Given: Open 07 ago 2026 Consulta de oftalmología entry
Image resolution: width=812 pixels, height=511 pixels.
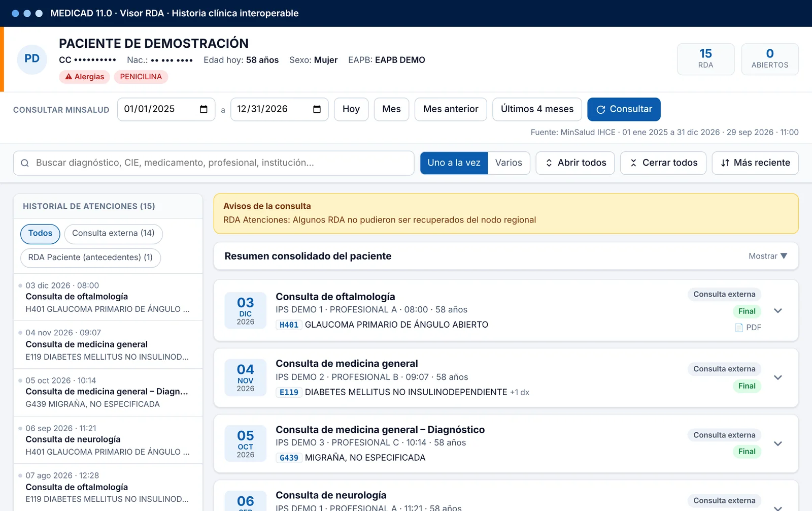Looking at the screenshot, I should (x=108, y=487).
